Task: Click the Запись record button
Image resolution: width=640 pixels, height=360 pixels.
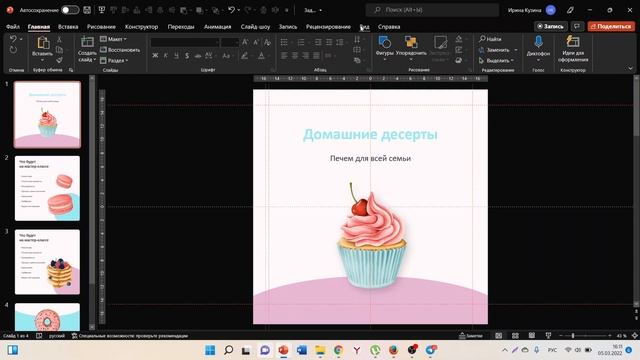Action: 551,26
